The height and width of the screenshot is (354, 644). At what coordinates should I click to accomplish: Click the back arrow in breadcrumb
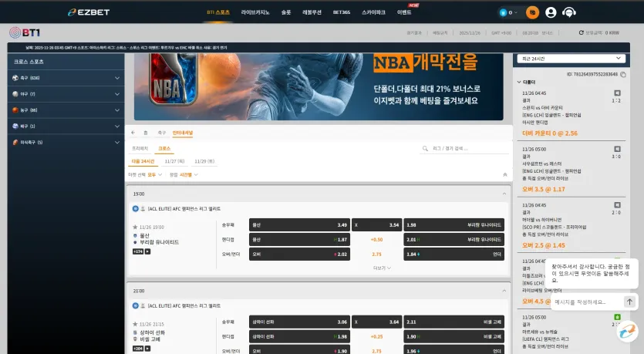click(133, 133)
